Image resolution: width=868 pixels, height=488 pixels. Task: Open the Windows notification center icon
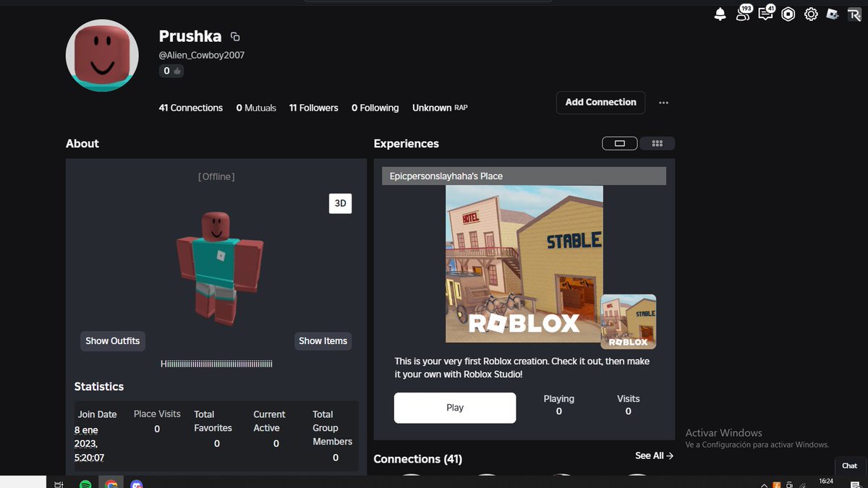(855, 484)
